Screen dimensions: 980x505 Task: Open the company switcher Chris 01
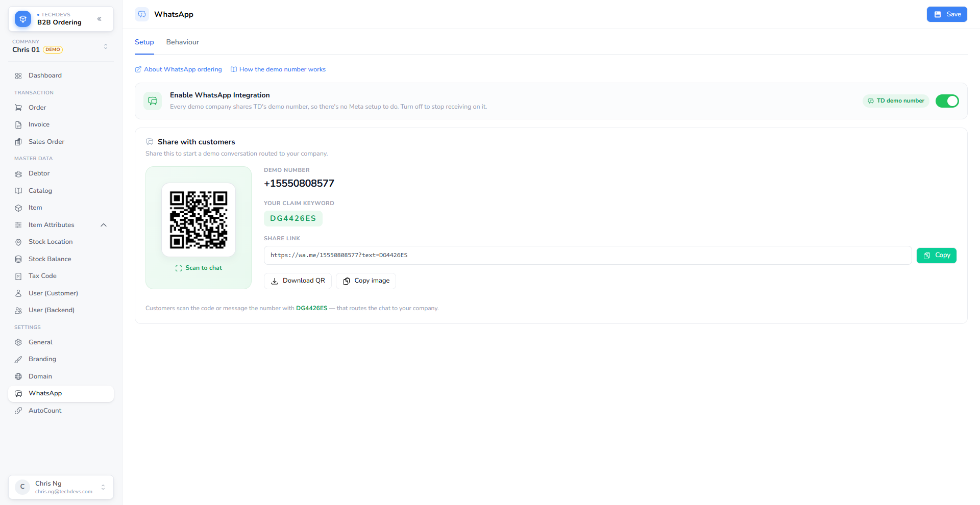coord(61,46)
